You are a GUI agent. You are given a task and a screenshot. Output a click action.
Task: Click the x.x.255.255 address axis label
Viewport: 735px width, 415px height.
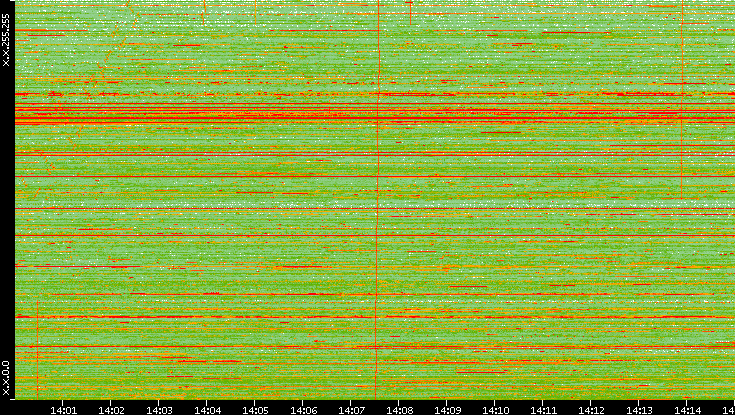click(6, 40)
